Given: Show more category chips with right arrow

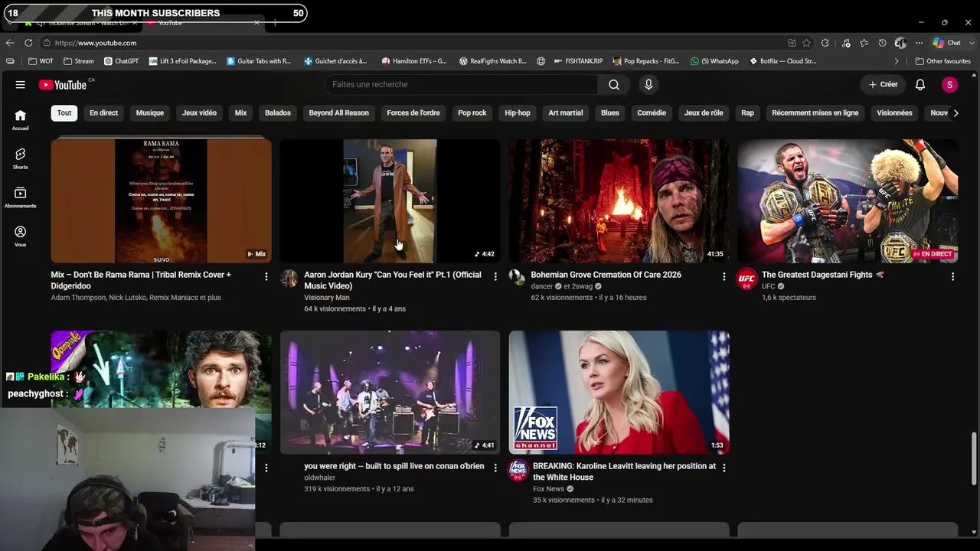Looking at the screenshot, I should coord(955,113).
